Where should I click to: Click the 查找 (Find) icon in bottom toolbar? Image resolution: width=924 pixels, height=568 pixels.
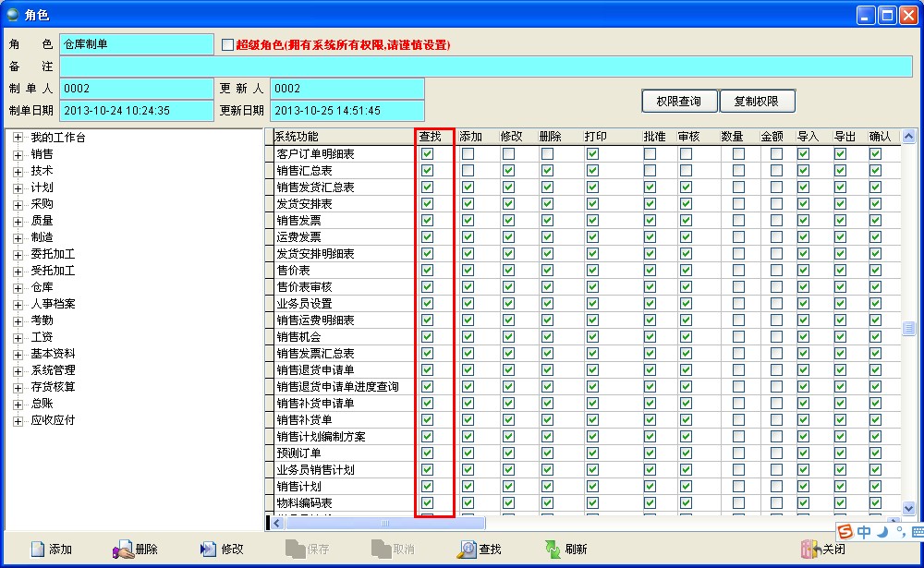point(468,550)
